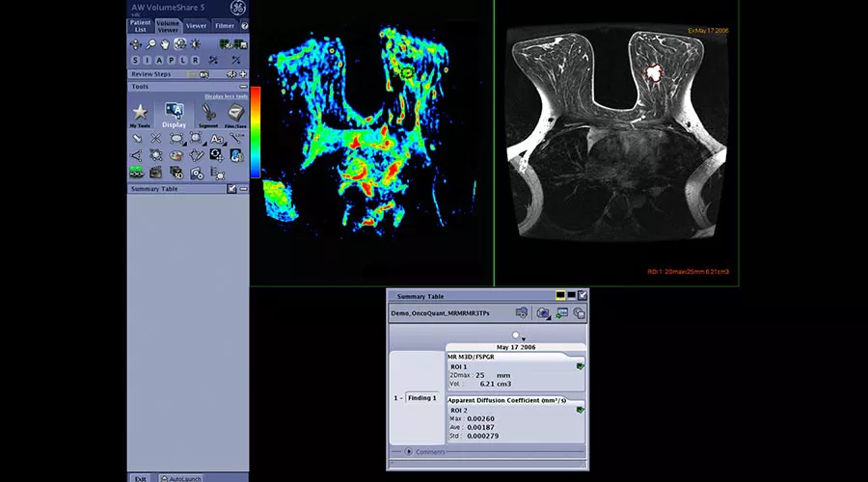Click the red ROI on MR image

point(654,72)
